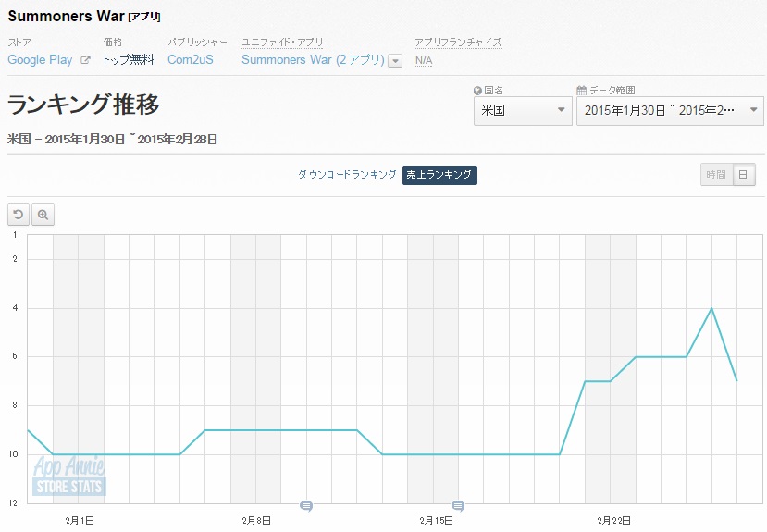Click the Summoners War title

click(66, 16)
